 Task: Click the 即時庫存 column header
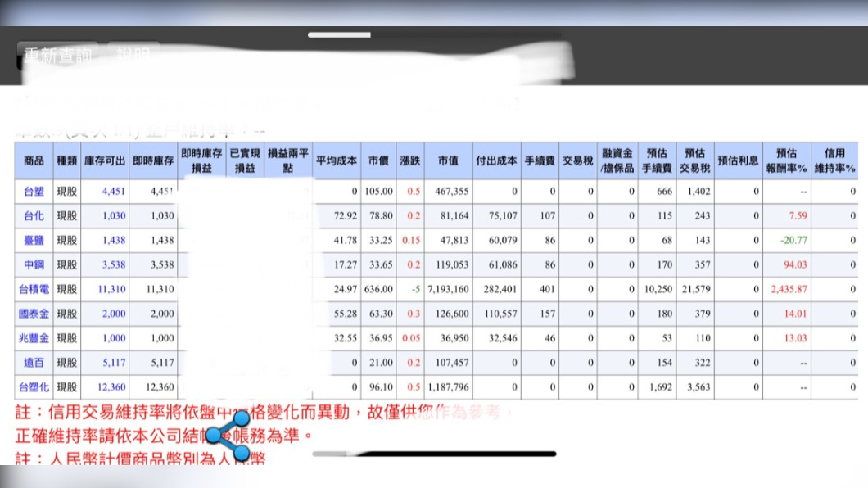coord(153,160)
